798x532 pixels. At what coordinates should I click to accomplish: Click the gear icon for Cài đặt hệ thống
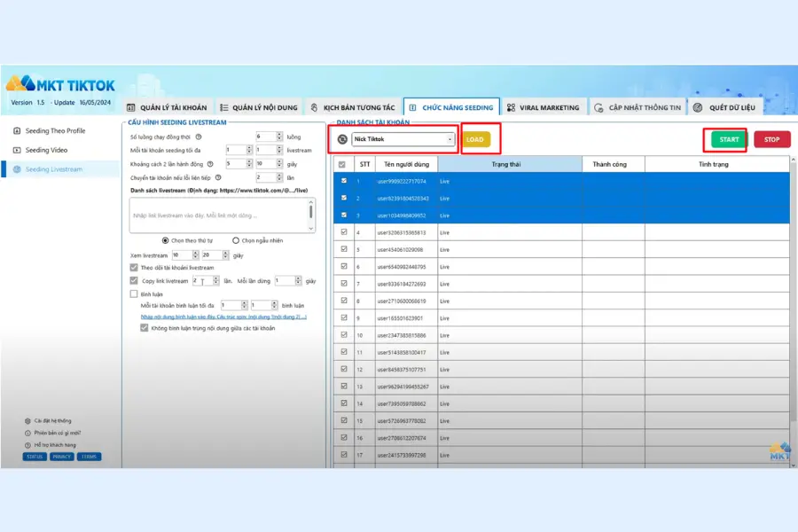click(x=27, y=421)
